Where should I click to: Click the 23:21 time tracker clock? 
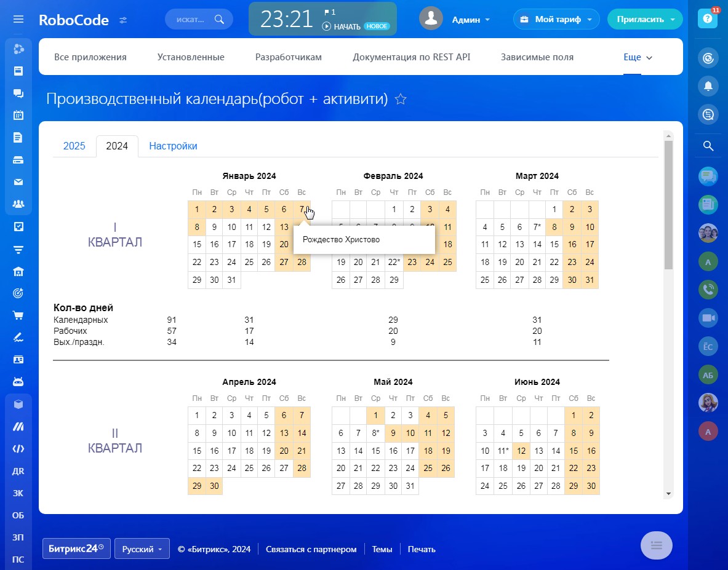coord(287,19)
